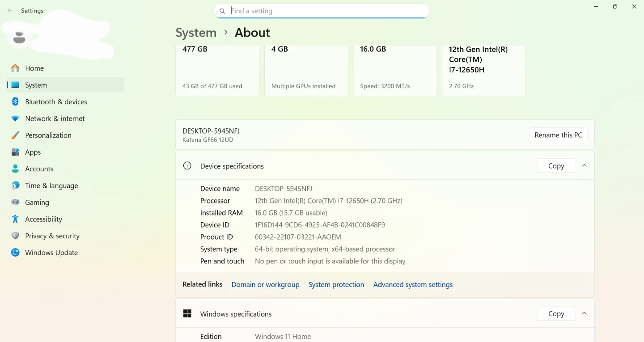Open Accessibility settings
Viewport: 644px width, 342px height.
coord(65,219)
